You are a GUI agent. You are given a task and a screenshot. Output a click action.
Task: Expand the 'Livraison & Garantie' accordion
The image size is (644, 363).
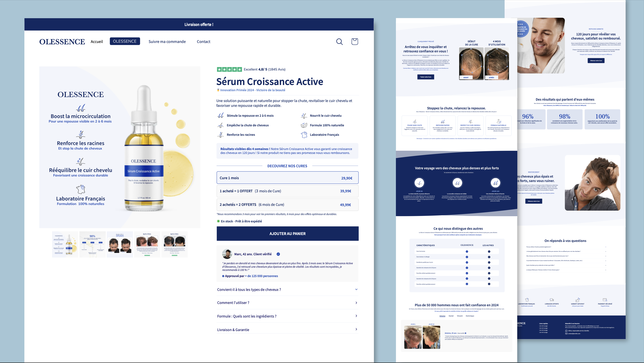coord(287,330)
